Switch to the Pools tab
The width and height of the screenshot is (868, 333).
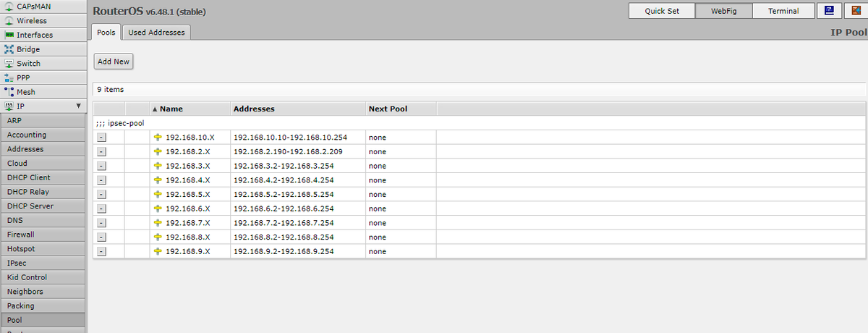pos(106,32)
